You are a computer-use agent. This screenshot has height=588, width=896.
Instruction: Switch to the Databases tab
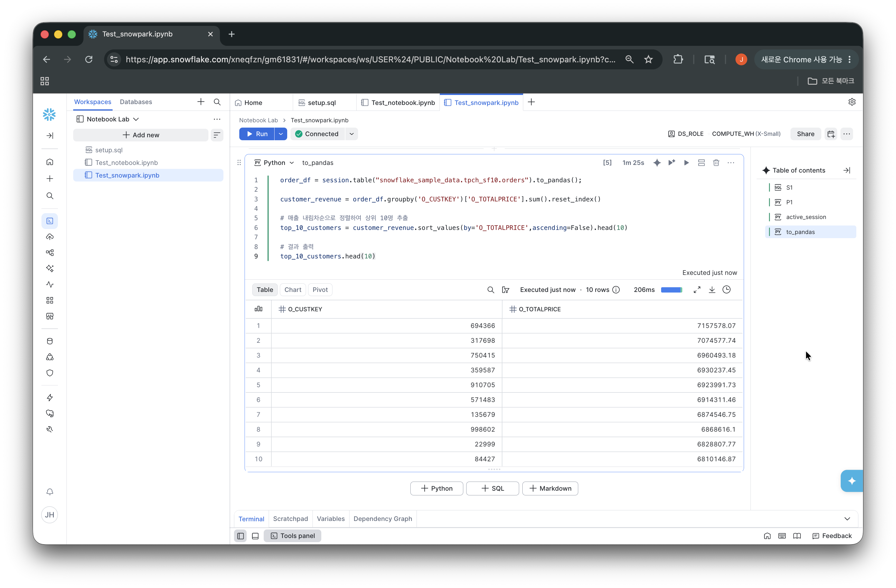click(x=136, y=102)
